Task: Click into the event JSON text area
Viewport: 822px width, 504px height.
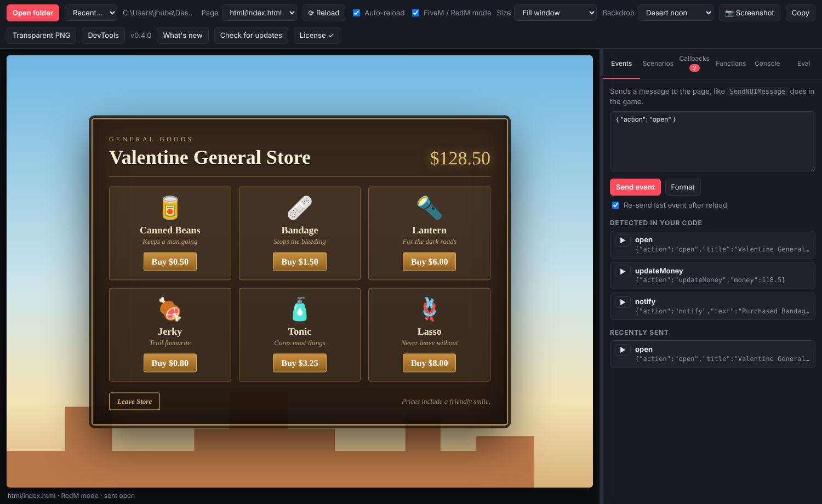Action: pyautogui.click(x=712, y=141)
